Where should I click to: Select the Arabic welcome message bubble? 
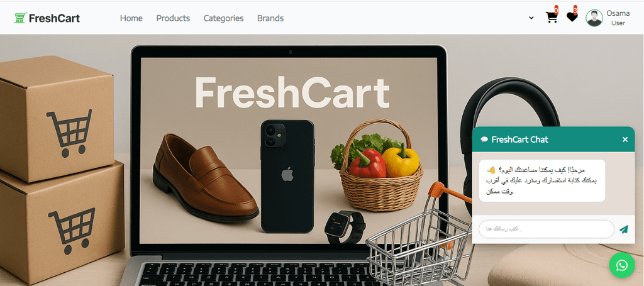click(542, 180)
